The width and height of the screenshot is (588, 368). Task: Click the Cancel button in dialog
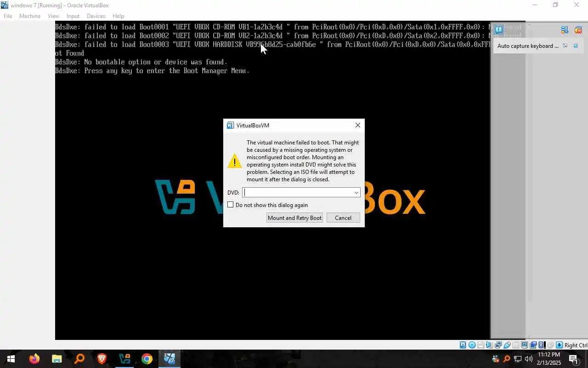[x=343, y=218]
